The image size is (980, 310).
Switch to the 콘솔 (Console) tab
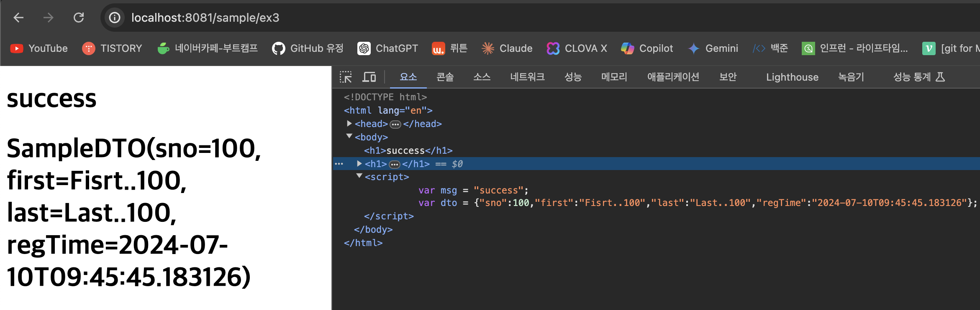(x=445, y=77)
